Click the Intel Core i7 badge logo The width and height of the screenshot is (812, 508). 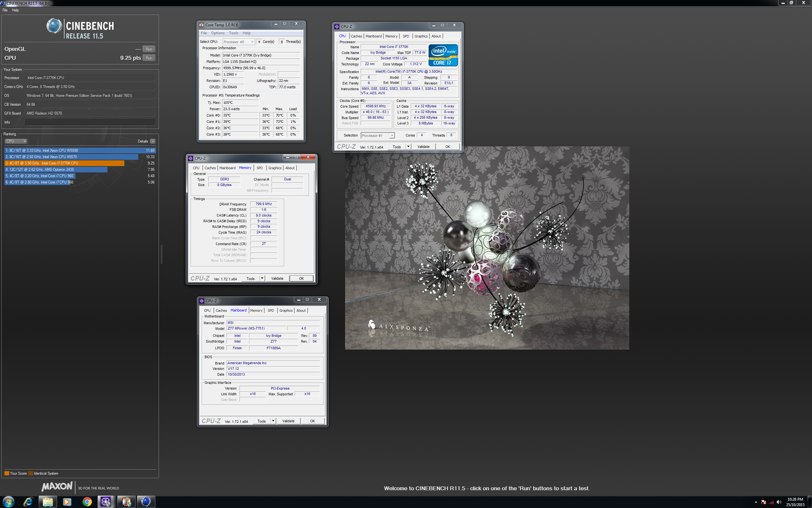tap(443, 55)
